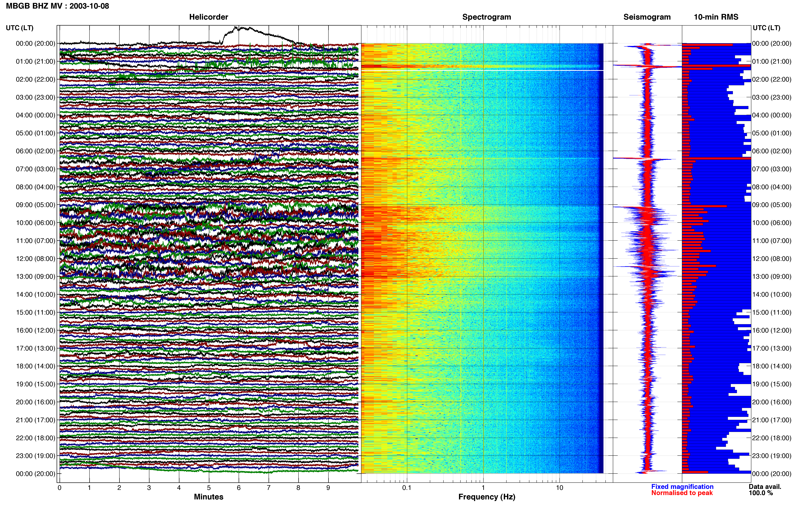Click the right 02:00 (22:00) time label
Image resolution: width=812 pixels, height=508 pixels.
(x=772, y=79)
